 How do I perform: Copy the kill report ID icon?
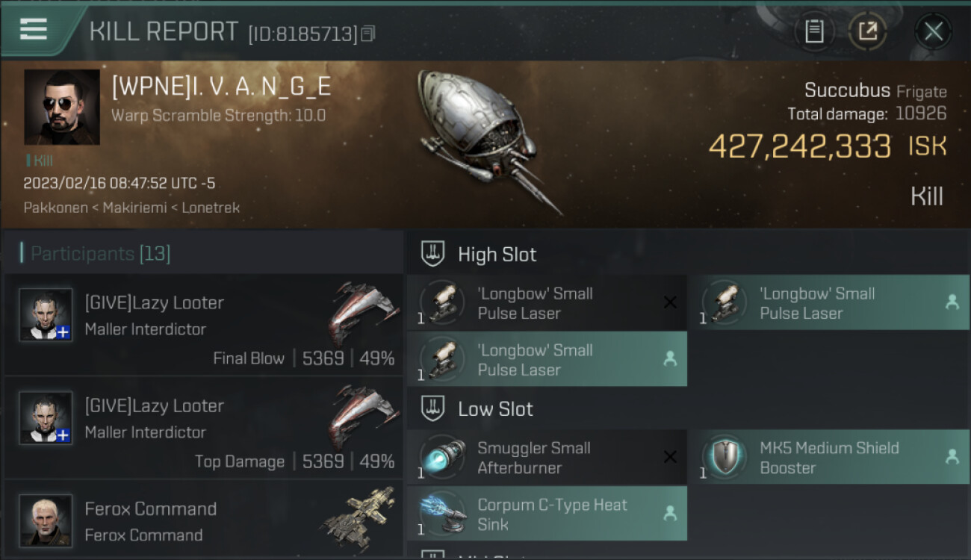367,34
